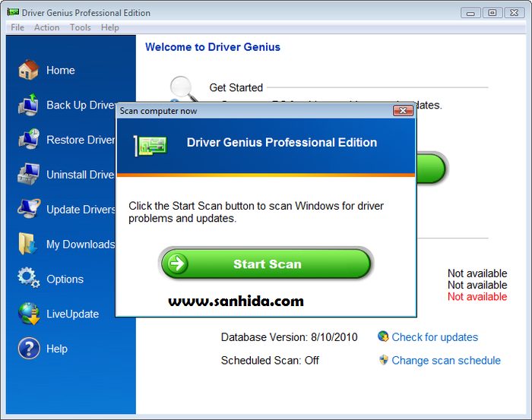Open Options label in sidebar
The height and width of the screenshot is (420, 532).
click(x=65, y=279)
